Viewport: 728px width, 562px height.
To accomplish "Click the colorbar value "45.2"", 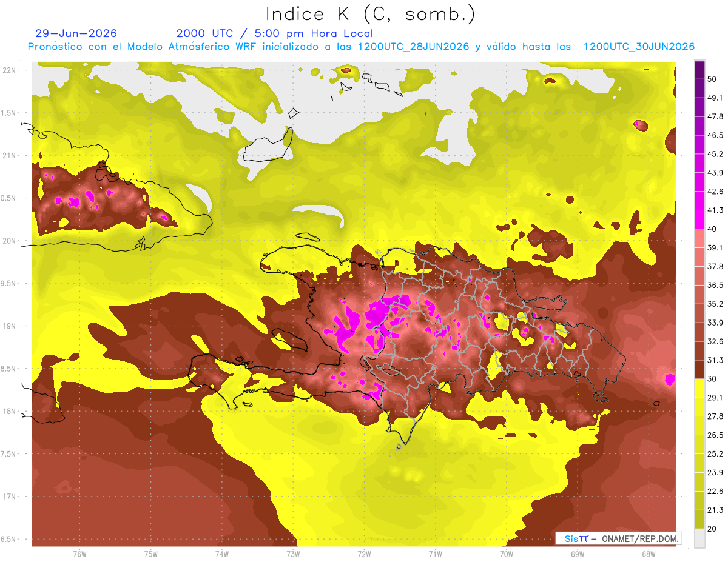I will tap(715, 154).
